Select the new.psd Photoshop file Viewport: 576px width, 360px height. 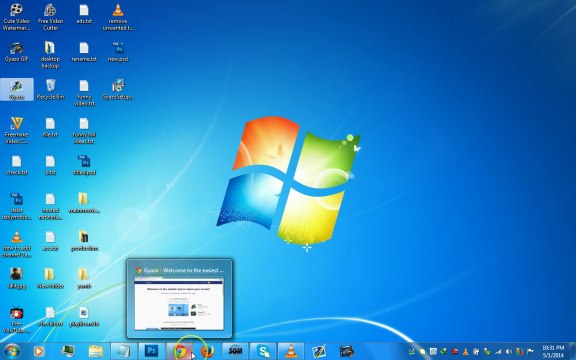pos(118,52)
